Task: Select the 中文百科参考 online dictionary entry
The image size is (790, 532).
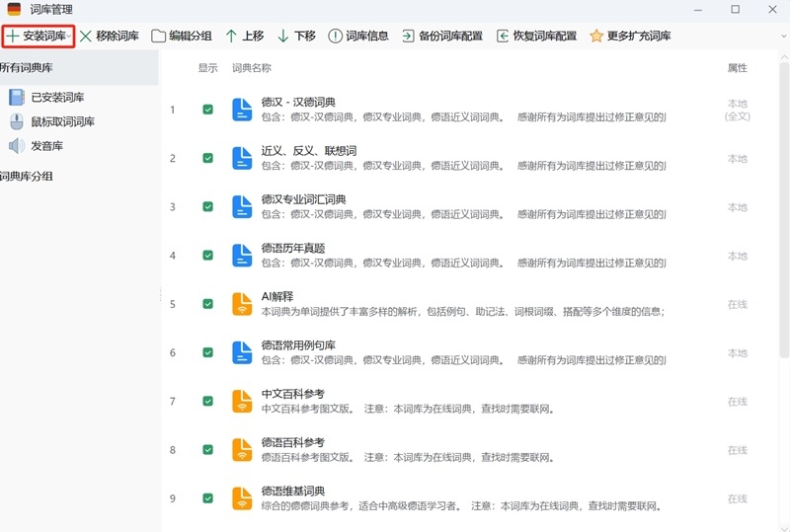Action: click(x=293, y=394)
